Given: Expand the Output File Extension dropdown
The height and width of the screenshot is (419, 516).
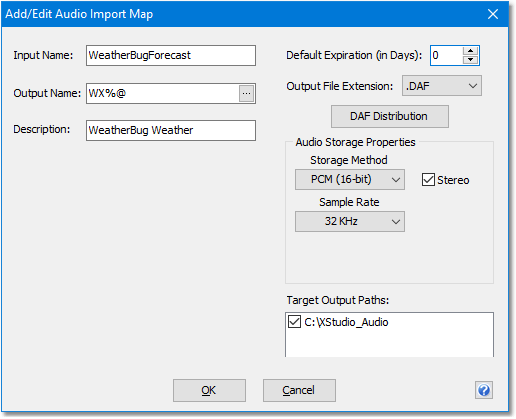Looking at the screenshot, I should pos(442,86).
